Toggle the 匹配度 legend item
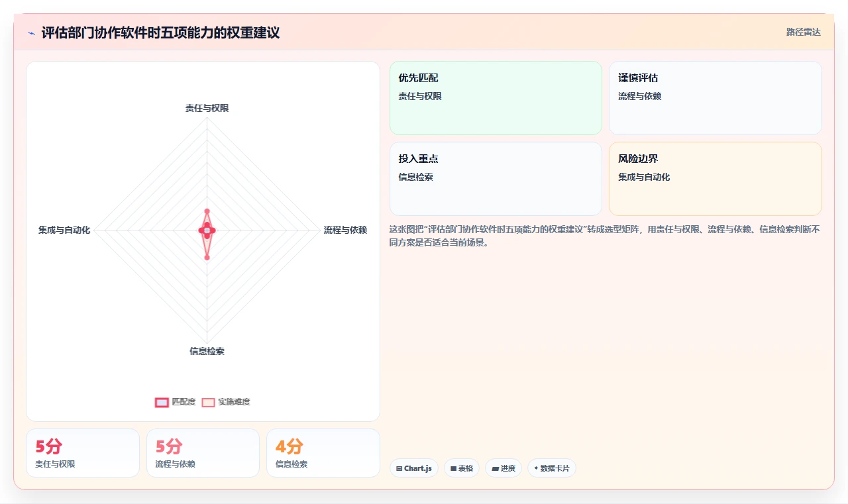Screen dimensions: 848x504 (x=175, y=402)
